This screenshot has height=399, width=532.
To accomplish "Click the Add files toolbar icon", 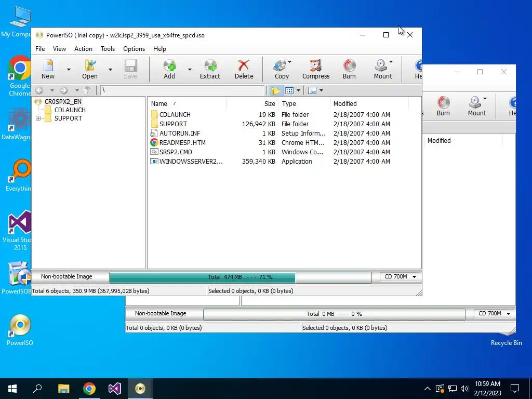I will pos(169,70).
